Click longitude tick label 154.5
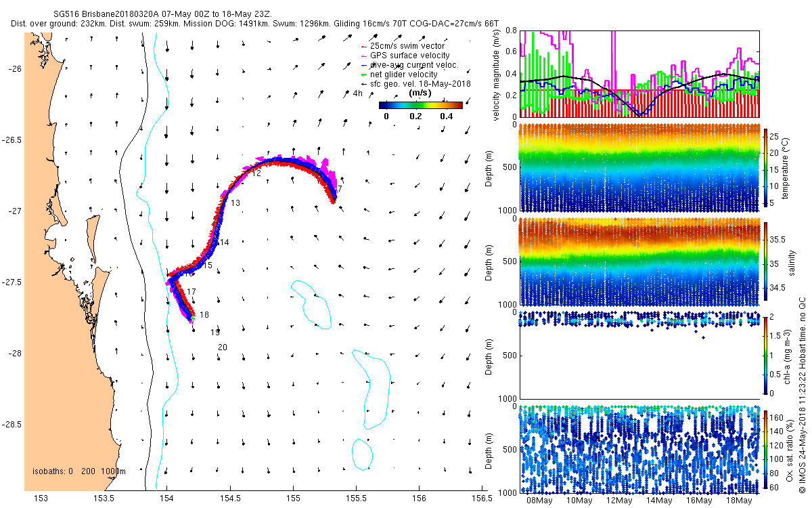 tap(230, 499)
